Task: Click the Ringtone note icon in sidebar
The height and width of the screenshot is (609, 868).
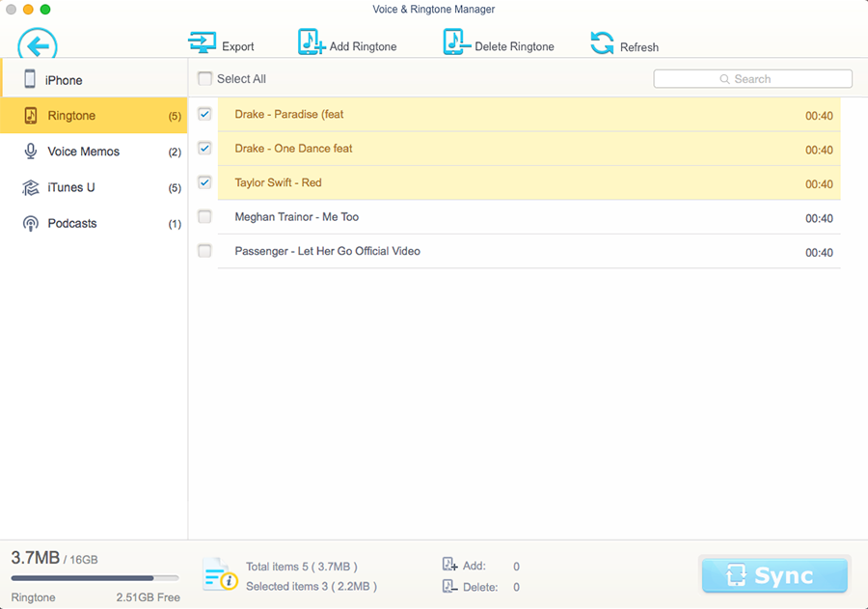Action: [31, 115]
